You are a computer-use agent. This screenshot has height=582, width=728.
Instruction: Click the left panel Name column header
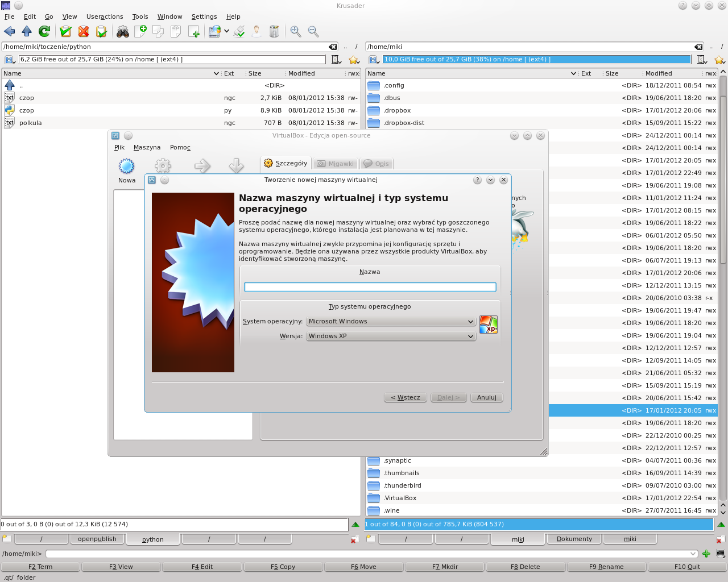tap(111, 73)
